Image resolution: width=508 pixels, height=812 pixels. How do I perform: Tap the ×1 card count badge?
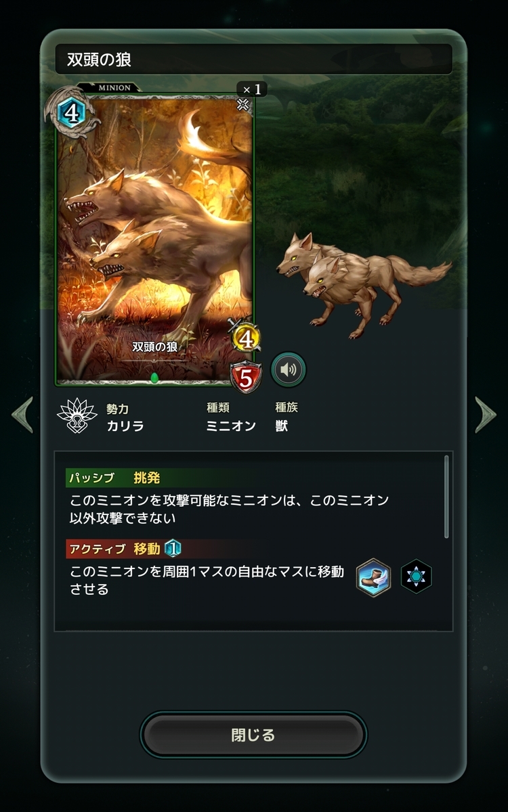point(251,89)
